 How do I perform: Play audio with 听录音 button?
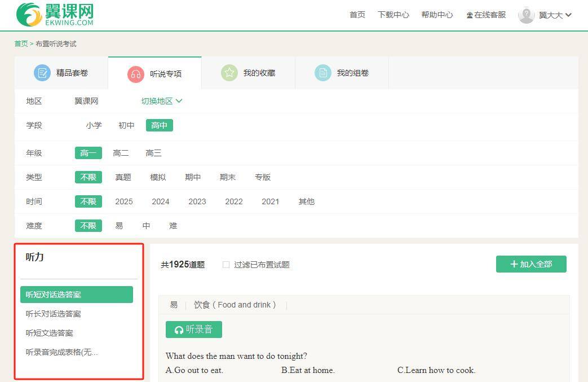194,330
